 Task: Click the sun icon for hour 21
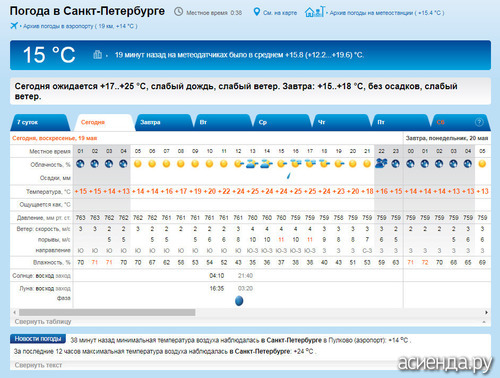point(367,164)
